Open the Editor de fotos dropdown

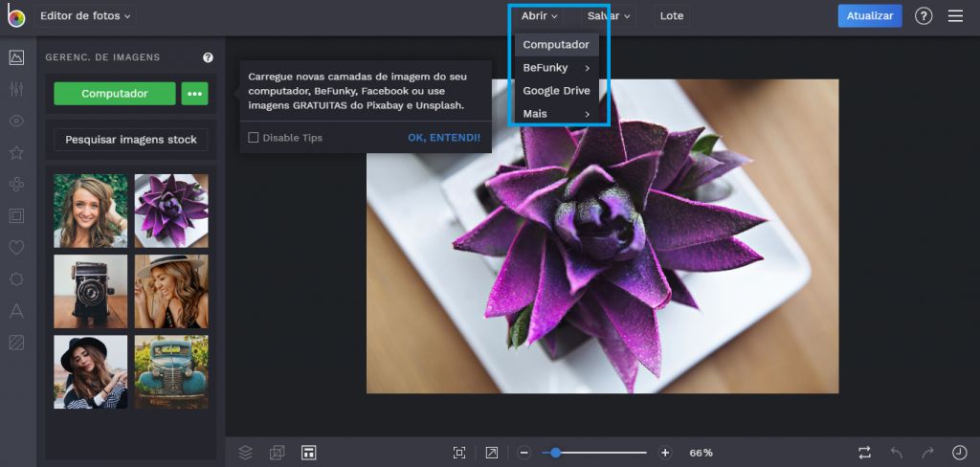[85, 16]
